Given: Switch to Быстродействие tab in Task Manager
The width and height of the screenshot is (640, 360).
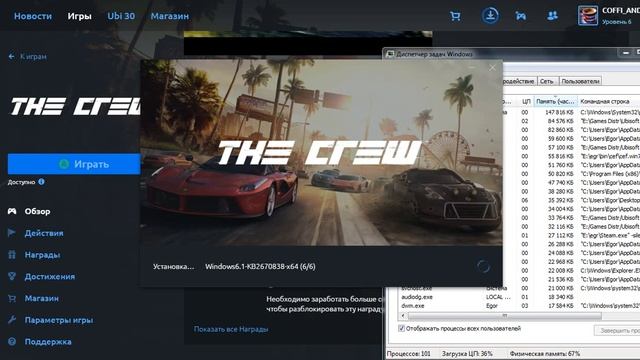Looking at the screenshot, I should pyautogui.click(x=519, y=81).
